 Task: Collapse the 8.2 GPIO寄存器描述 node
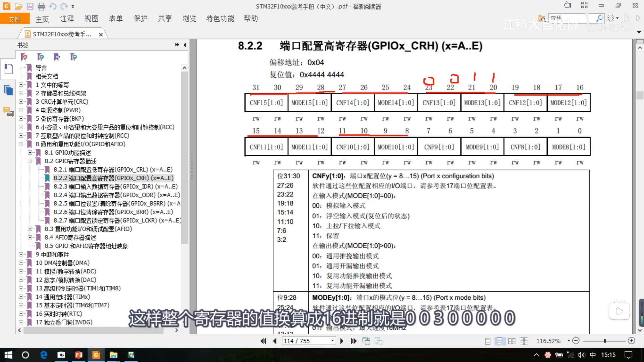pyautogui.click(x=30, y=161)
